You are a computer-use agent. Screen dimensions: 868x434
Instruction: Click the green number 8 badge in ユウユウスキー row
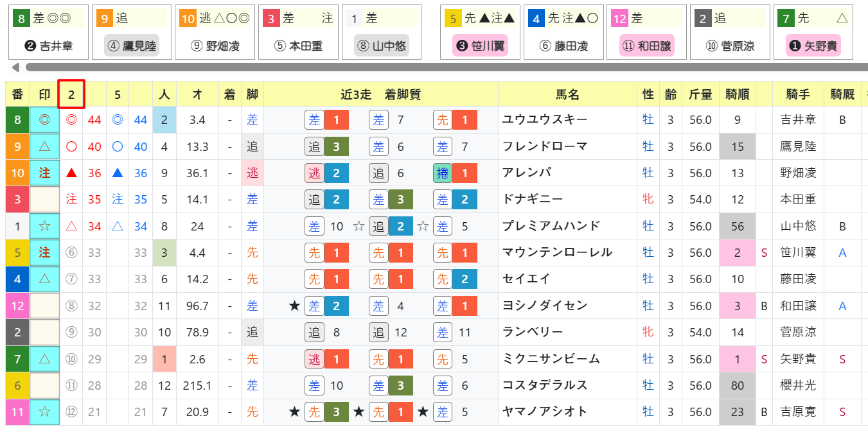[x=17, y=119]
